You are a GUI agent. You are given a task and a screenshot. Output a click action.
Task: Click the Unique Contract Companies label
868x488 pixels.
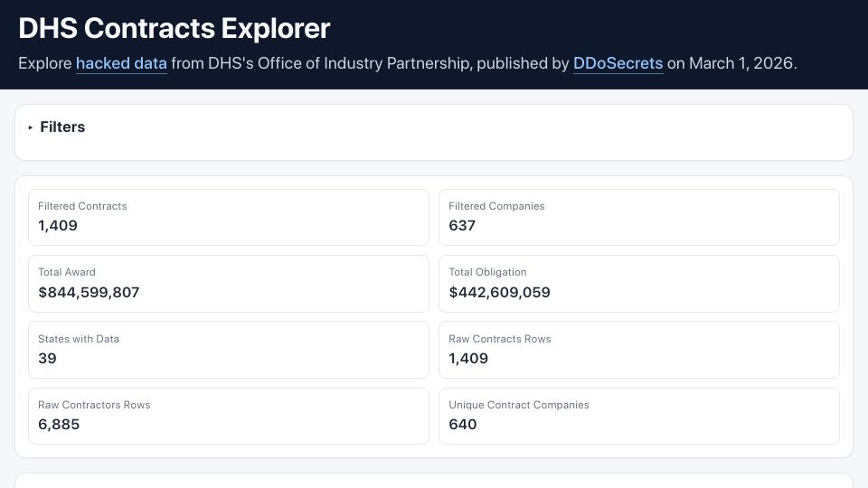[x=519, y=405]
